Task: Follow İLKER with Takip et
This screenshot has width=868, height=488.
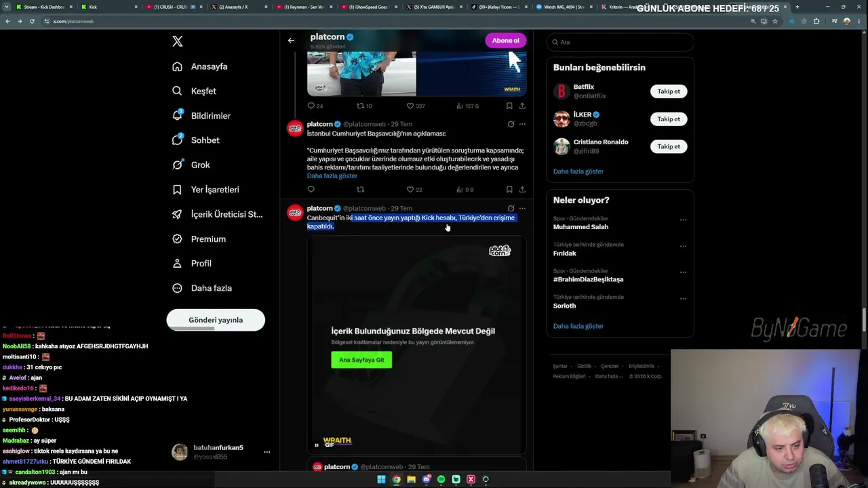Action: click(x=669, y=119)
